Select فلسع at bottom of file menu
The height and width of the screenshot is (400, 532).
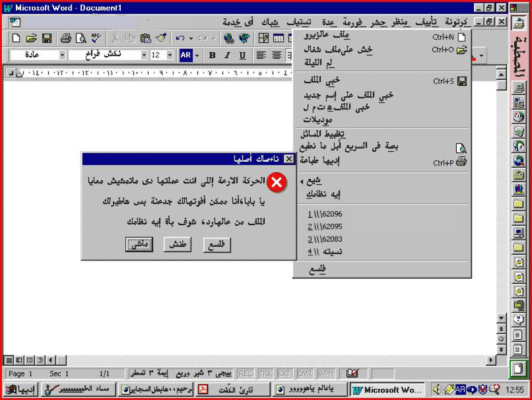coord(382,269)
